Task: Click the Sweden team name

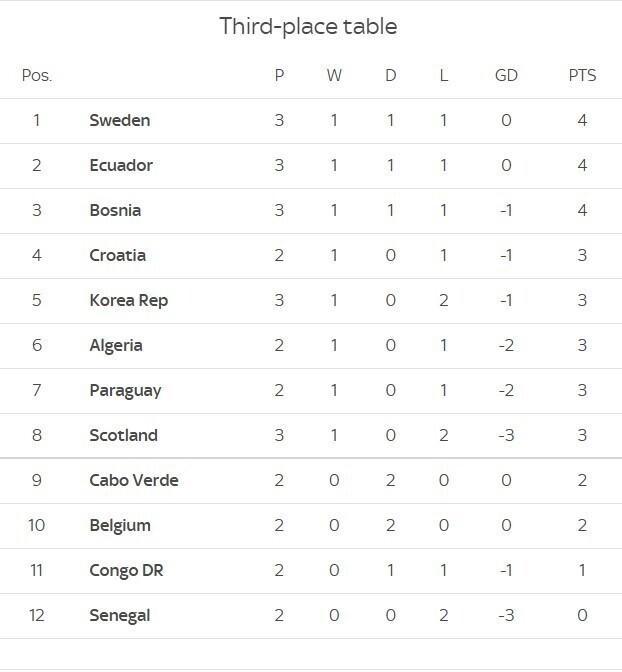Action: click(120, 120)
